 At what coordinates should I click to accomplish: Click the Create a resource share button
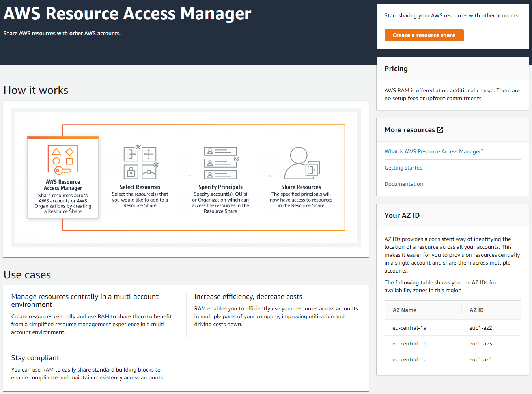point(424,35)
